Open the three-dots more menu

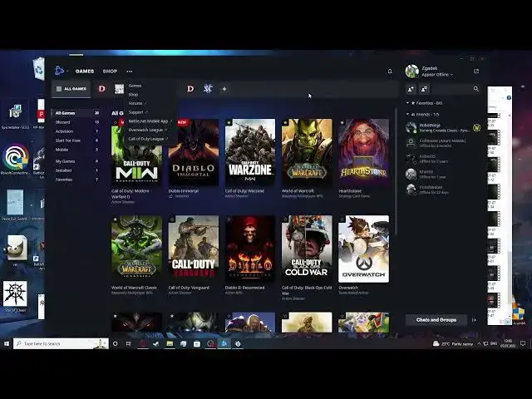click(130, 71)
